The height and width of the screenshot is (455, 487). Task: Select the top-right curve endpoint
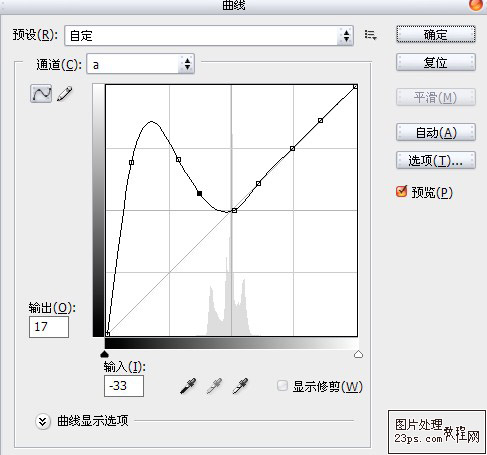355,87
